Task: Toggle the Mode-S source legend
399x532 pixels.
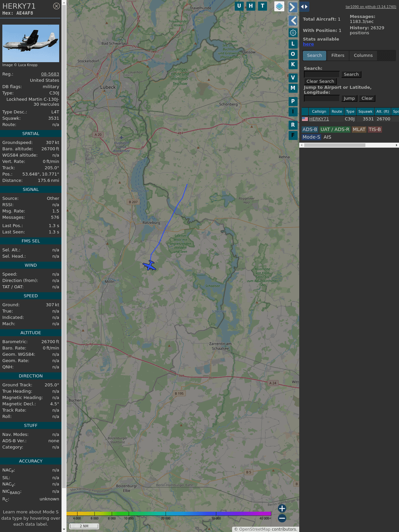Action: pos(311,137)
